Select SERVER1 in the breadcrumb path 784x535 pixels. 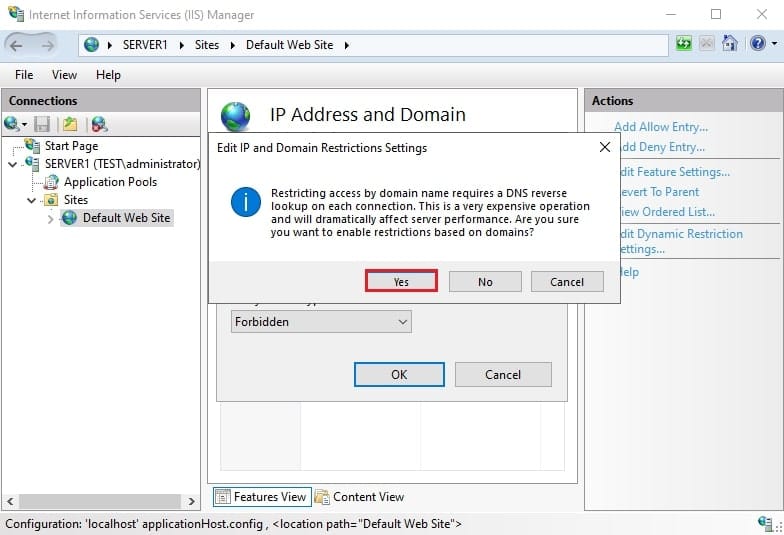[x=145, y=45]
